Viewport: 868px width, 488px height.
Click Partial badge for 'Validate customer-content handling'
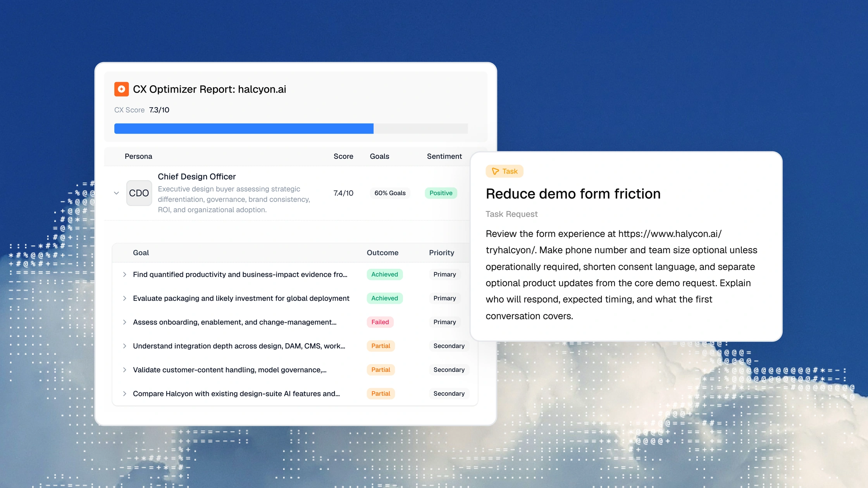(x=381, y=370)
